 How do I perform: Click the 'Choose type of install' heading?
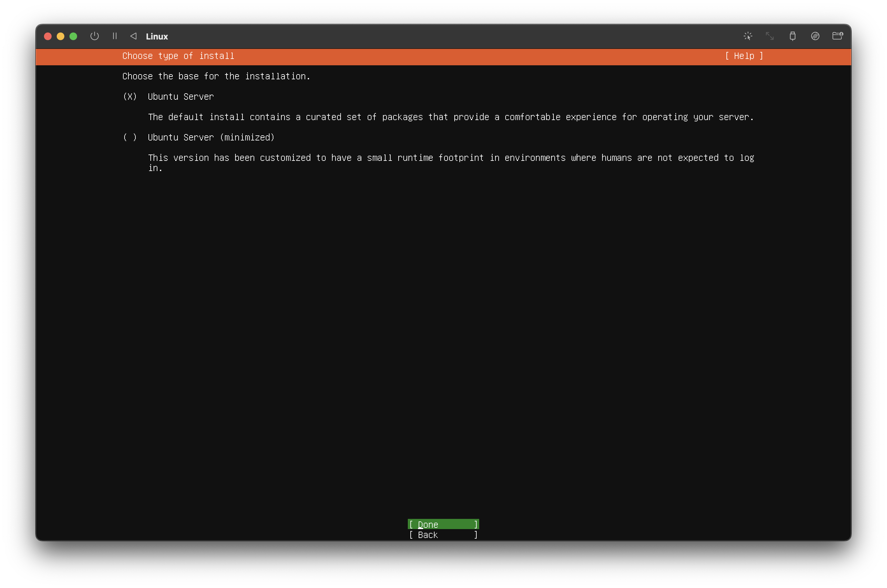coord(178,56)
